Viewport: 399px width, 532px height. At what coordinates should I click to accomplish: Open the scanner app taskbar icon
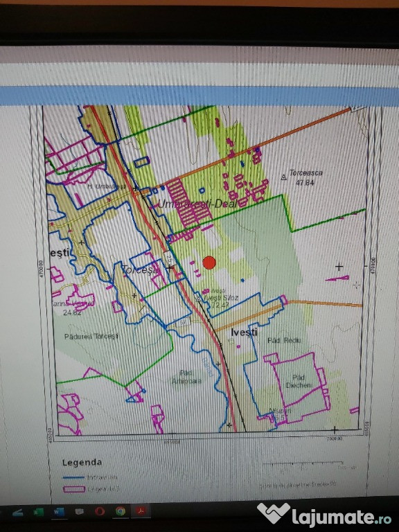pyautogui.click(x=17, y=513)
